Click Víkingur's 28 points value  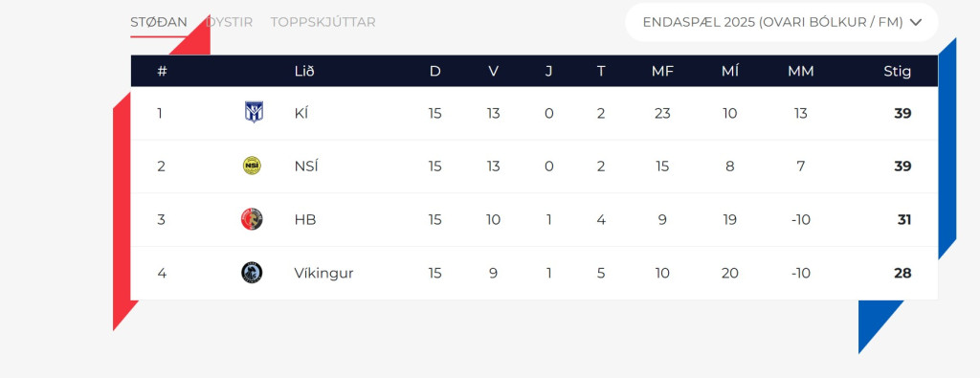pyautogui.click(x=902, y=273)
